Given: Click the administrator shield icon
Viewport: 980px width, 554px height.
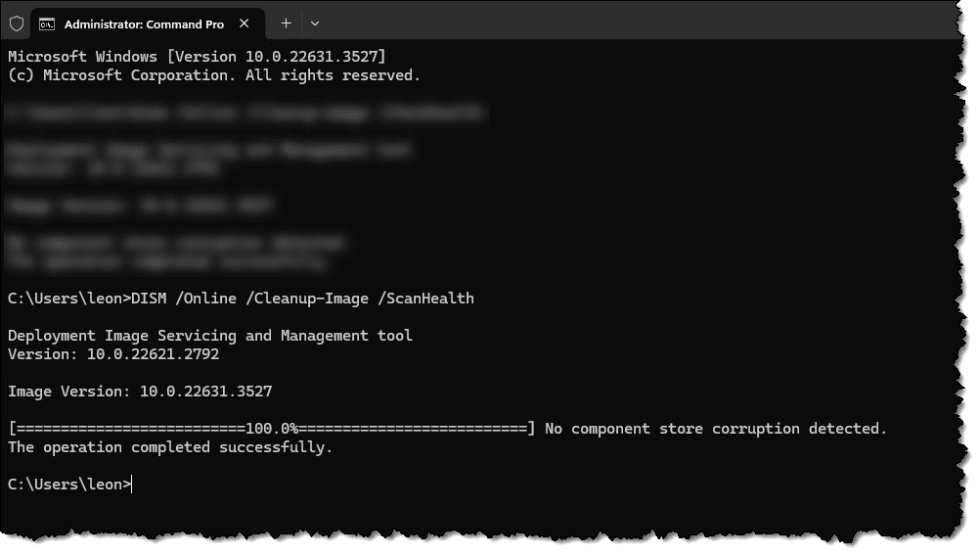Looking at the screenshot, I should [x=17, y=23].
